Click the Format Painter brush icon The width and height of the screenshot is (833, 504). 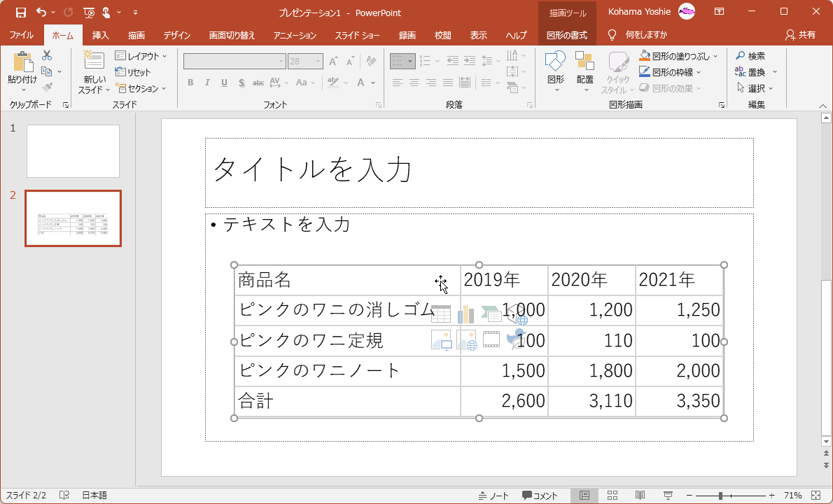click(x=47, y=87)
